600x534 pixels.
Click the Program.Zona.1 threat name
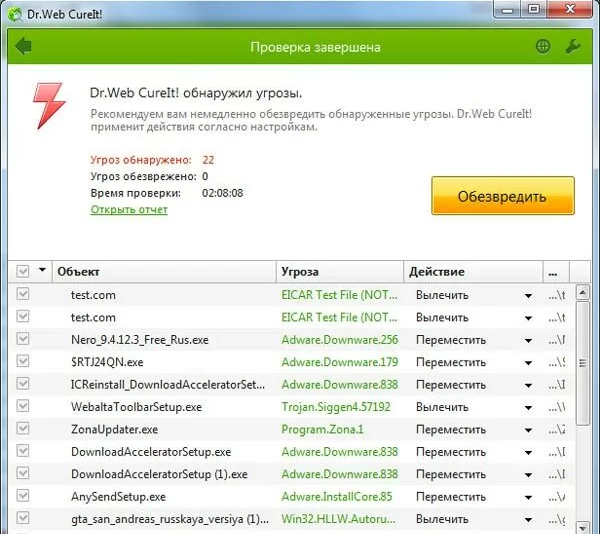pos(322,429)
